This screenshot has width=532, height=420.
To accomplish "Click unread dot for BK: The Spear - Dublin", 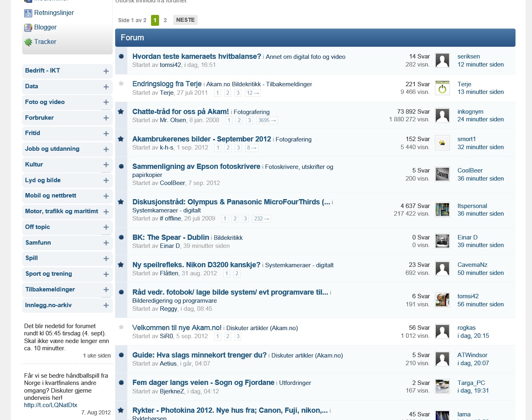I will tap(121, 237).
